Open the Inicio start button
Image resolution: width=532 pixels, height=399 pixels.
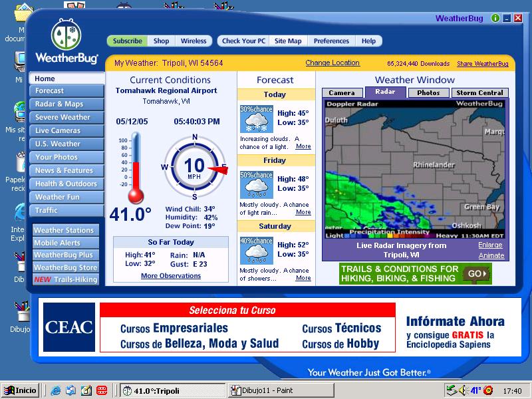point(21,390)
